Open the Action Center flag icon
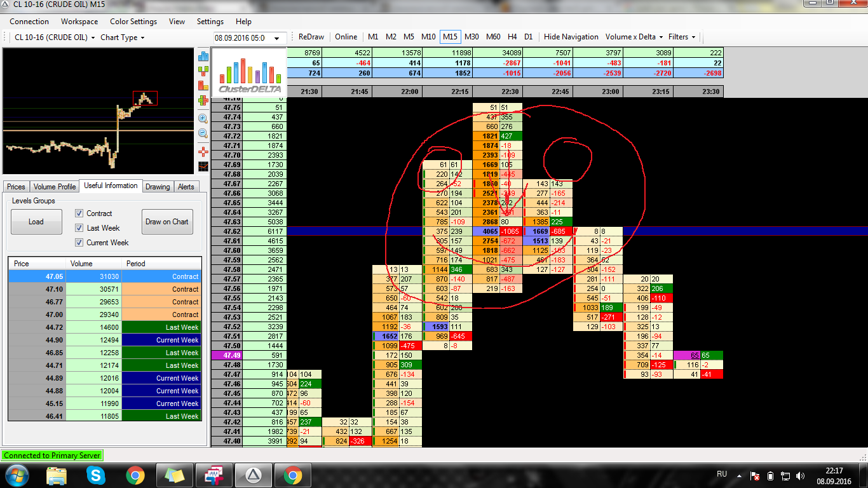Screen dimensions: 868x488 coord(756,475)
